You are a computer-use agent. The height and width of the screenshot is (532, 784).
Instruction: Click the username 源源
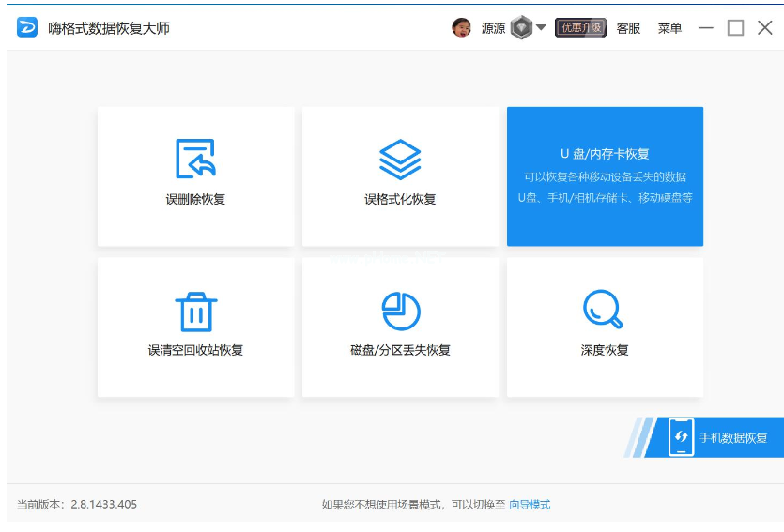[493, 28]
